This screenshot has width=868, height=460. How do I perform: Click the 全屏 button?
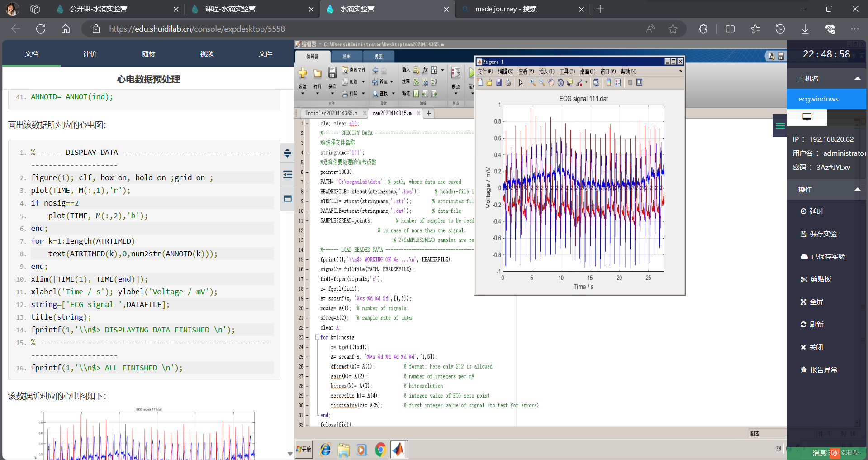tap(812, 302)
